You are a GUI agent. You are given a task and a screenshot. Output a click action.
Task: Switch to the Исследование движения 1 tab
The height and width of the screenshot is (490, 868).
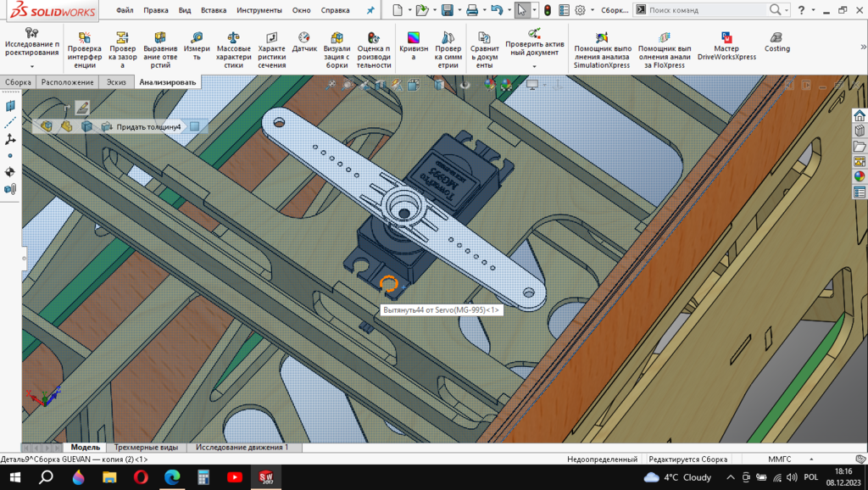click(242, 447)
